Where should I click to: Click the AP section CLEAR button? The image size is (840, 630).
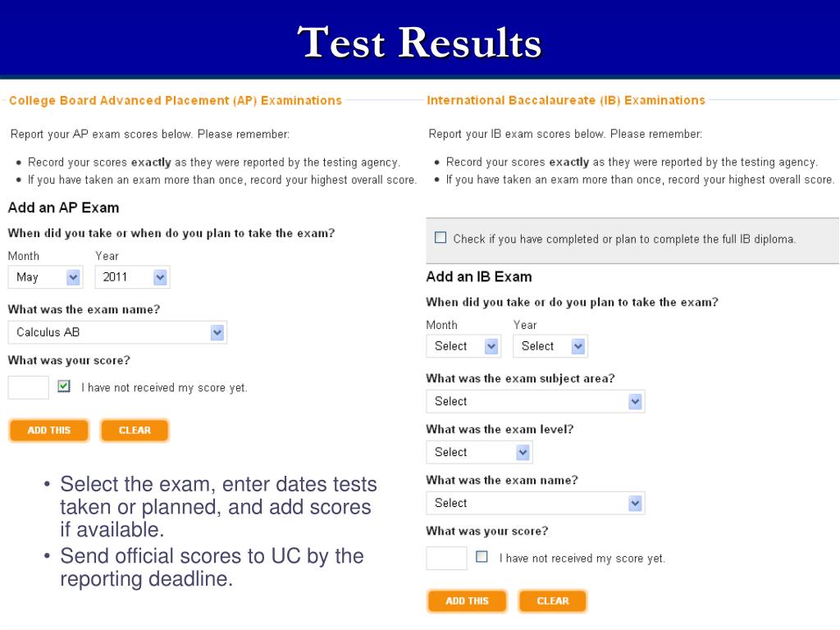[135, 430]
